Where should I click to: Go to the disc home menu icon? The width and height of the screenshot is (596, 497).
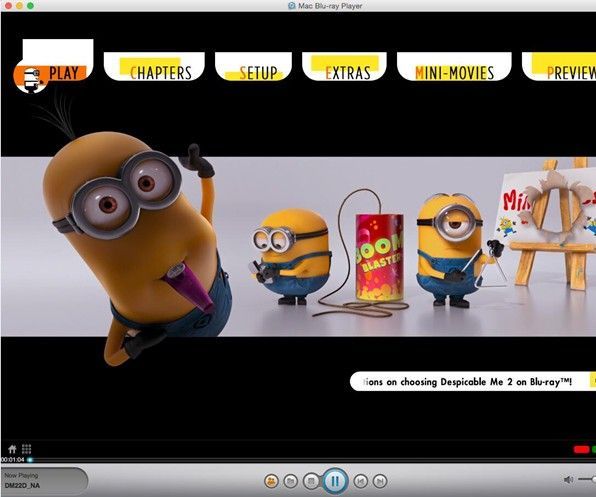pyautogui.click(x=12, y=449)
